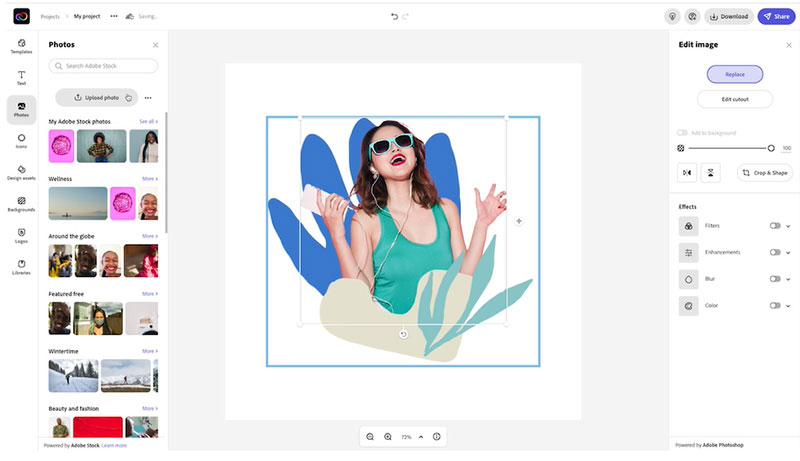Flip image horizontally icon
Image resolution: width=800 pixels, height=461 pixels.
click(x=687, y=172)
